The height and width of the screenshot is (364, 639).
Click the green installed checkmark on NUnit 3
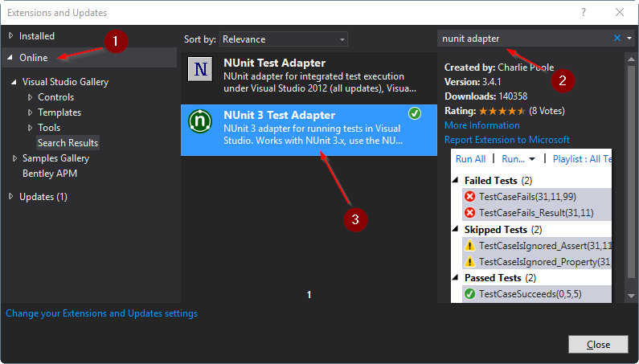pyautogui.click(x=415, y=113)
